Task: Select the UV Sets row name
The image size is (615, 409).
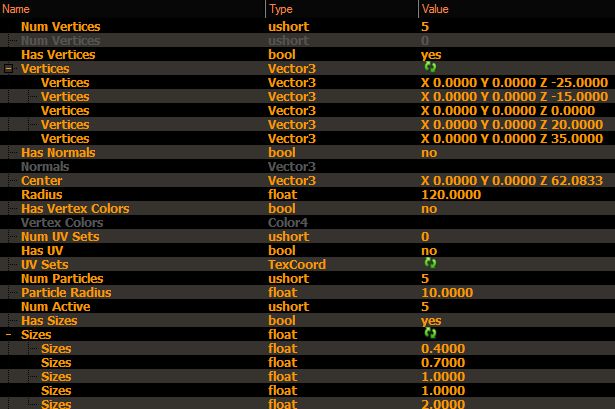Action: point(45,265)
